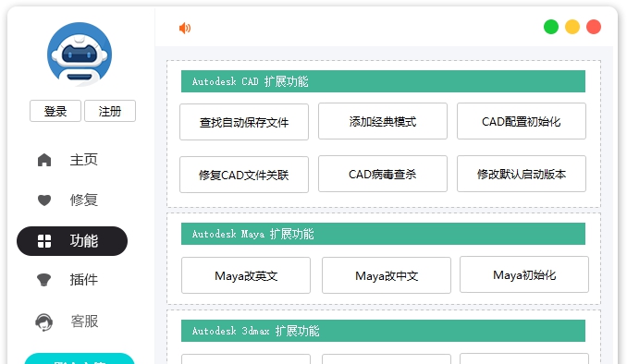Click the trophy icon beside 插件
The image size is (627, 364).
(x=44, y=280)
